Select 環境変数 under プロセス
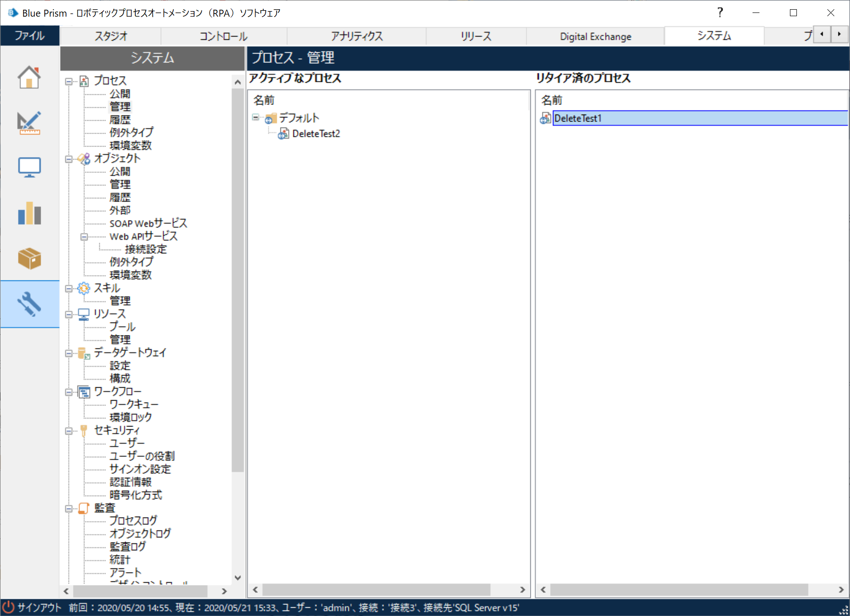Screen dimensions: 850x616 click(131, 145)
